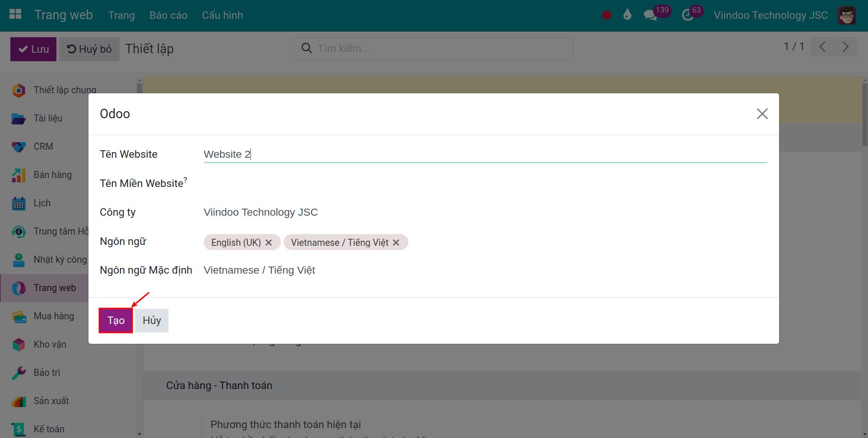Open the Công ty dropdown field
The height and width of the screenshot is (438, 868).
(485, 212)
